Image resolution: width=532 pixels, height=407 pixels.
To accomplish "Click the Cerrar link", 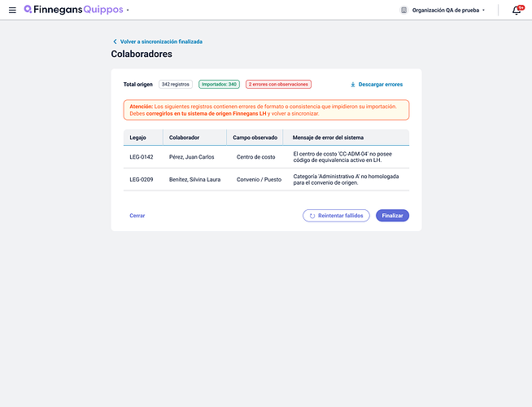I will (x=137, y=216).
